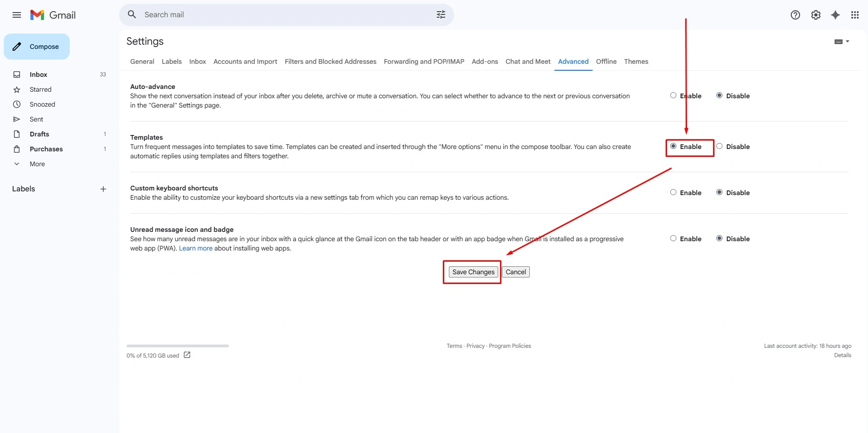Expand the More section in sidebar
The height and width of the screenshot is (433, 868).
click(x=37, y=164)
